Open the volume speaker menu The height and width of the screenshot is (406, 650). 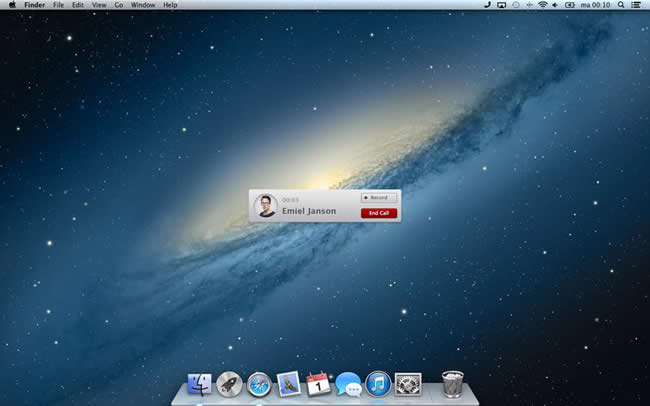[555, 5]
